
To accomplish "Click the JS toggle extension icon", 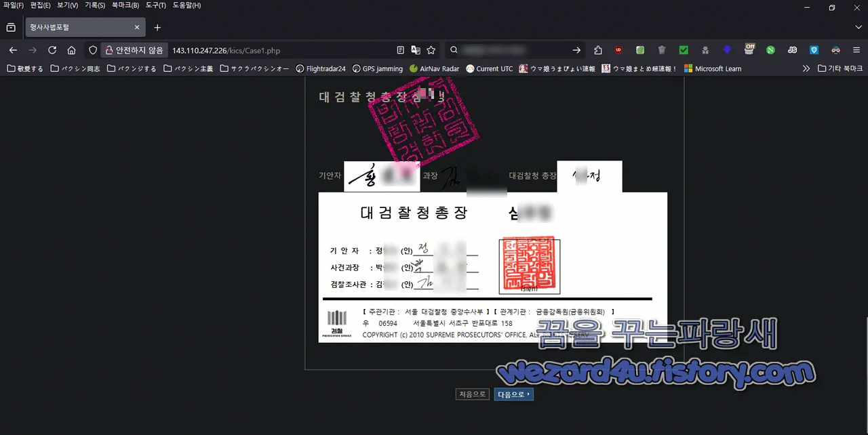I will pos(792,50).
